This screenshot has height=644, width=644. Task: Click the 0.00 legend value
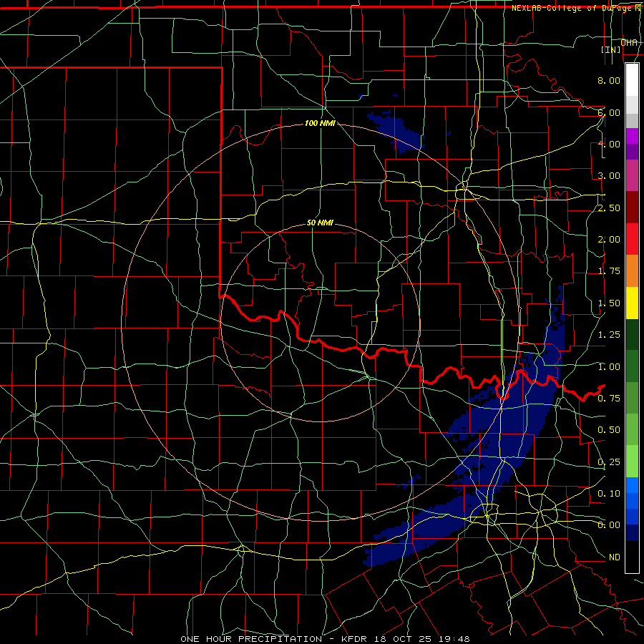[x=609, y=525]
